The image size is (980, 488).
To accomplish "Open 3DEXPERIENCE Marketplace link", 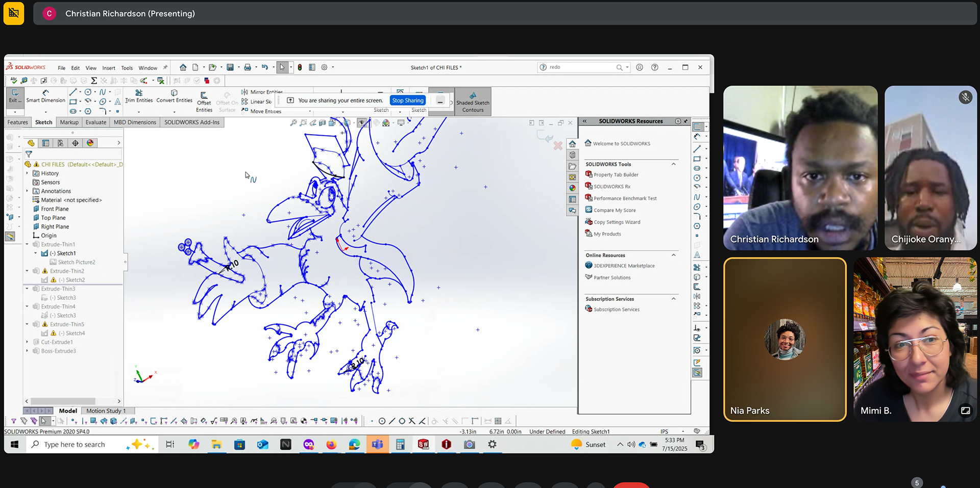I will pyautogui.click(x=624, y=266).
